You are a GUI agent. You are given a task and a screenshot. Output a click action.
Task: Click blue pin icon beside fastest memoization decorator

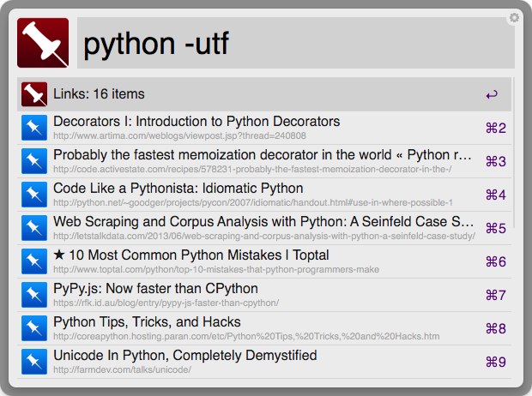tap(33, 161)
